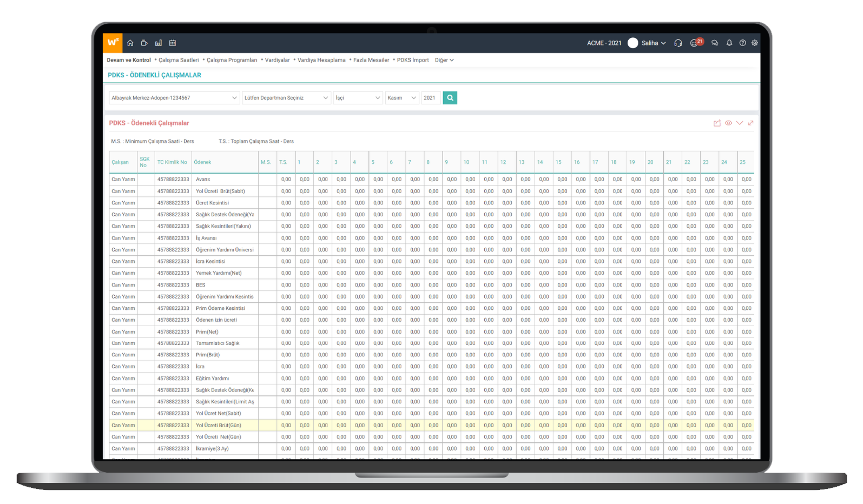This screenshot has height=504, width=863.
Task: Open the settings gear icon
Action: coord(755,43)
